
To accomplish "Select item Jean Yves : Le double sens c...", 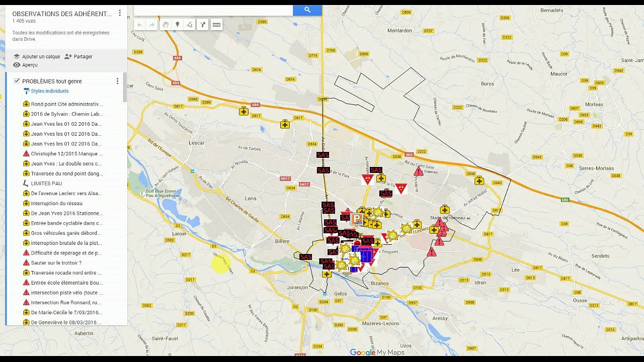I will (66, 163).
